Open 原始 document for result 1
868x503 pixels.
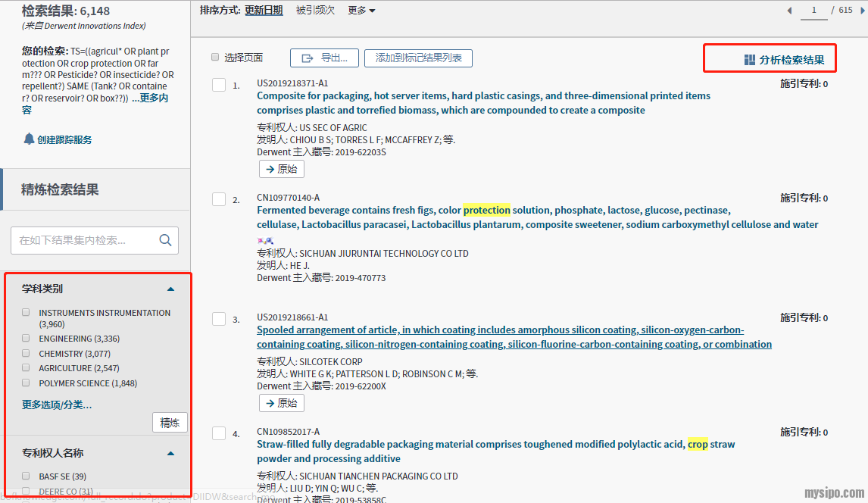tap(281, 169)
